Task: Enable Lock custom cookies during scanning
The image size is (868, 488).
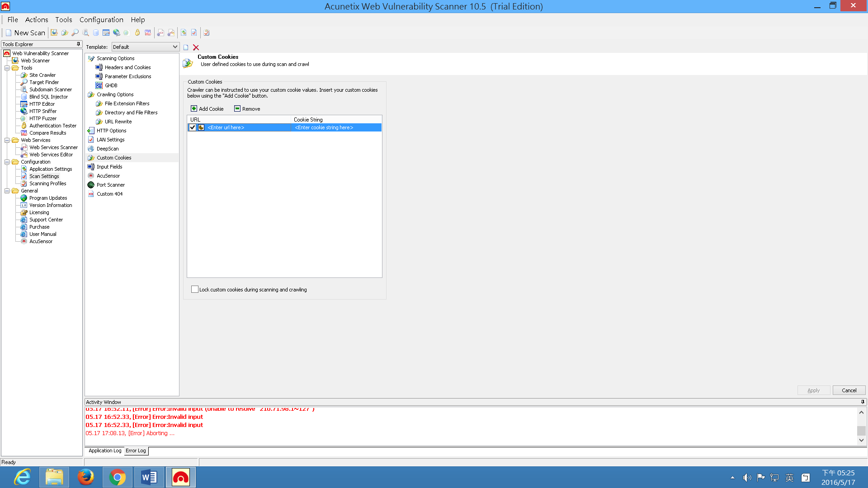Action: [x=195, y=290]
